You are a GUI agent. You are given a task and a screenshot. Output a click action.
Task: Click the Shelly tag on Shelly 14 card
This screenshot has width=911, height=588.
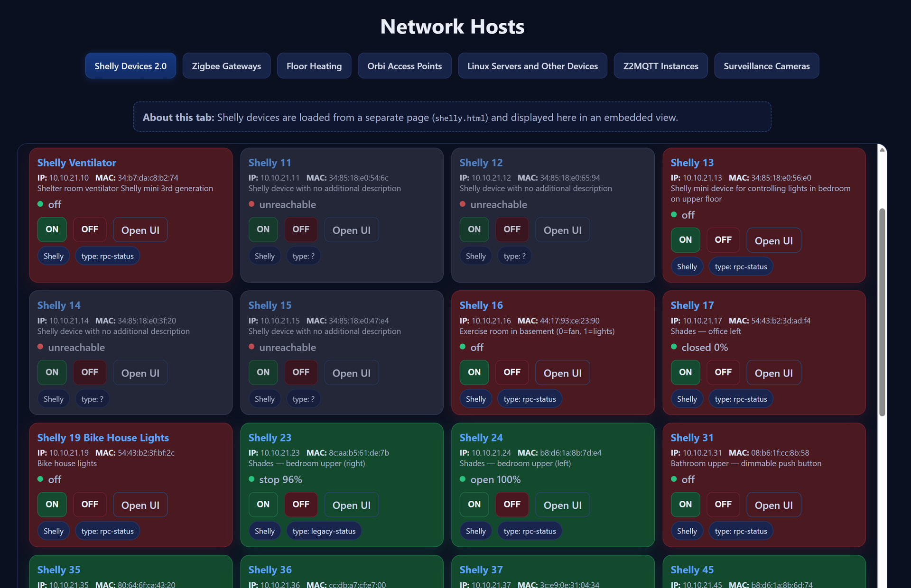pyautogui.click(x=53, y=399)
